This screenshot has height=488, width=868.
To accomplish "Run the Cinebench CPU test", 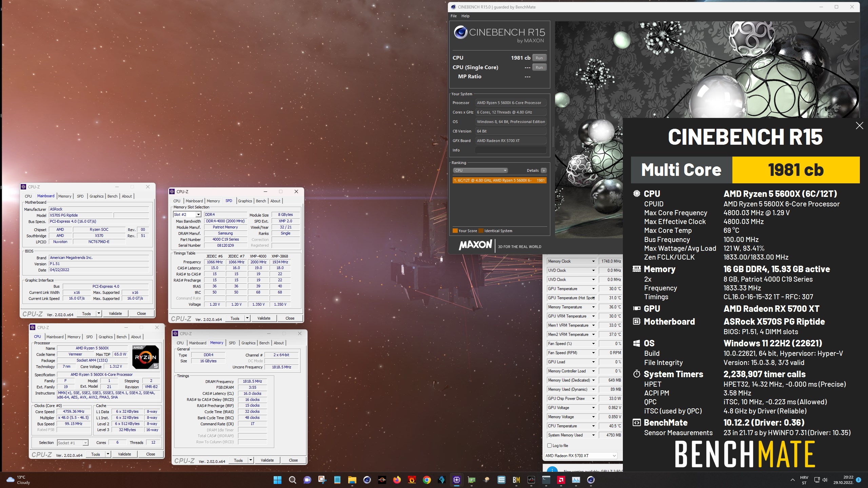I will tap(539, 58).
